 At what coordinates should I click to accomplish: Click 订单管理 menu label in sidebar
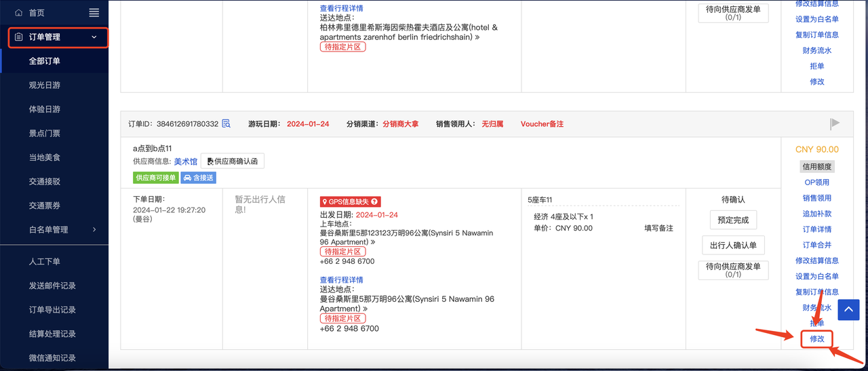45,37
